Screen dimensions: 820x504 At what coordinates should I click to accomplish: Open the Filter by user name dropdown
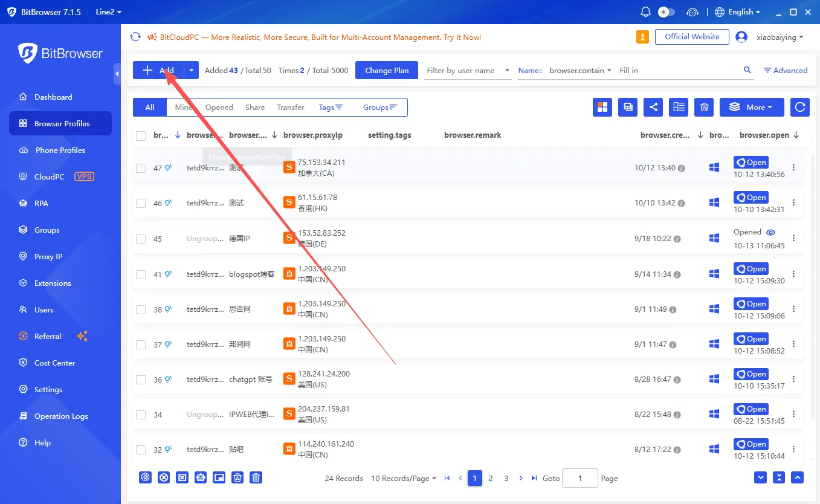point(468,70)
